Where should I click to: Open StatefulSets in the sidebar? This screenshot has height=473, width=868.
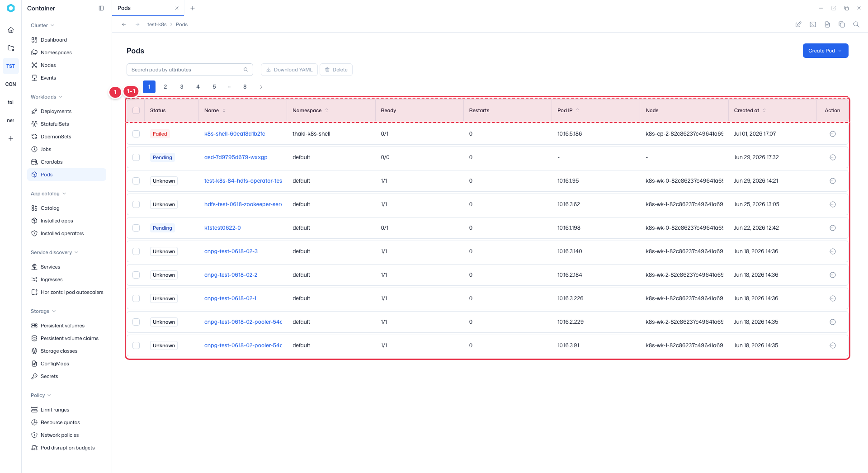click(x=66, y=124)
